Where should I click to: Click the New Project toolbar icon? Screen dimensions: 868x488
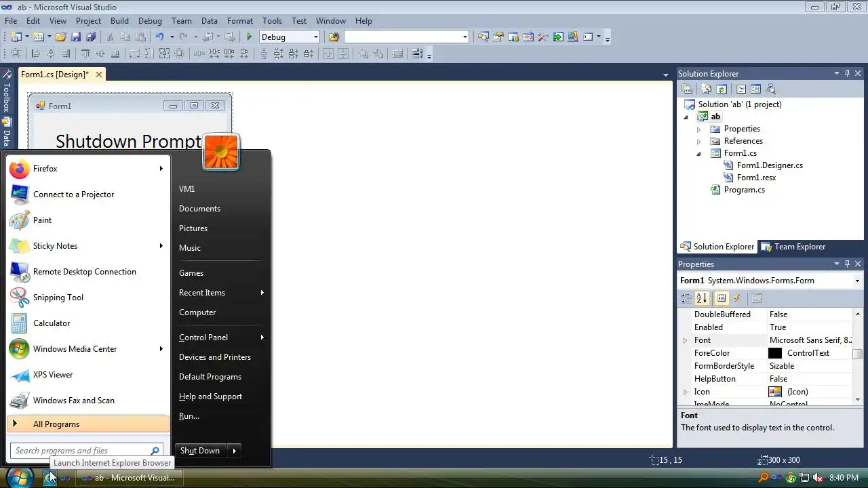point(16,37)
